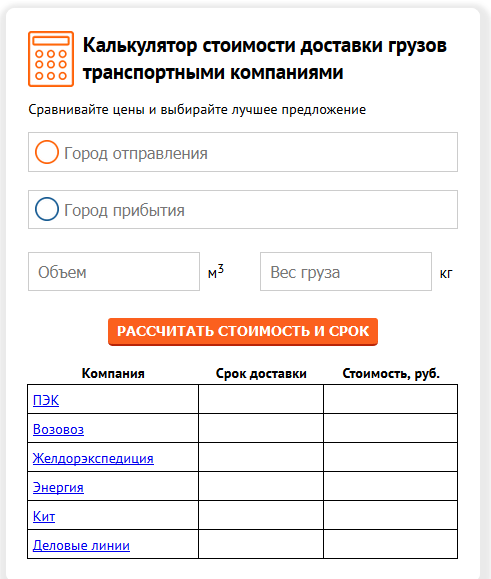Screen dimensions: 491x579
Task: Focus the Город прибытия input field
Action: [x=243, y=209]
